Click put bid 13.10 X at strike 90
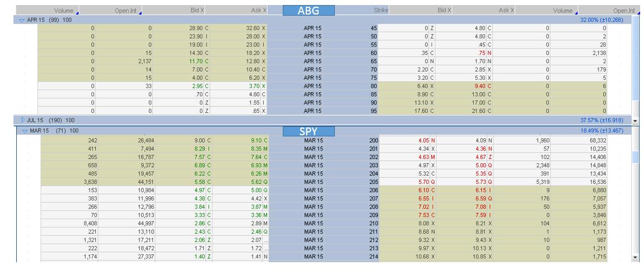 (425, 102)
